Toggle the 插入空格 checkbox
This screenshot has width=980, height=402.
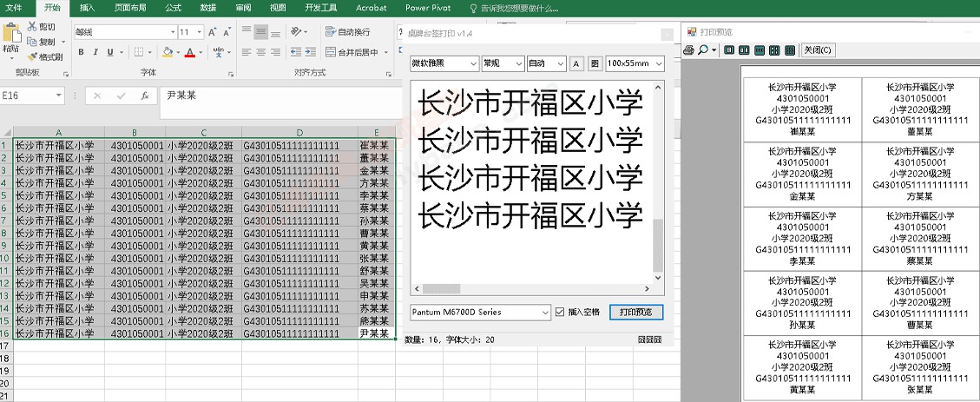[560, 312]
